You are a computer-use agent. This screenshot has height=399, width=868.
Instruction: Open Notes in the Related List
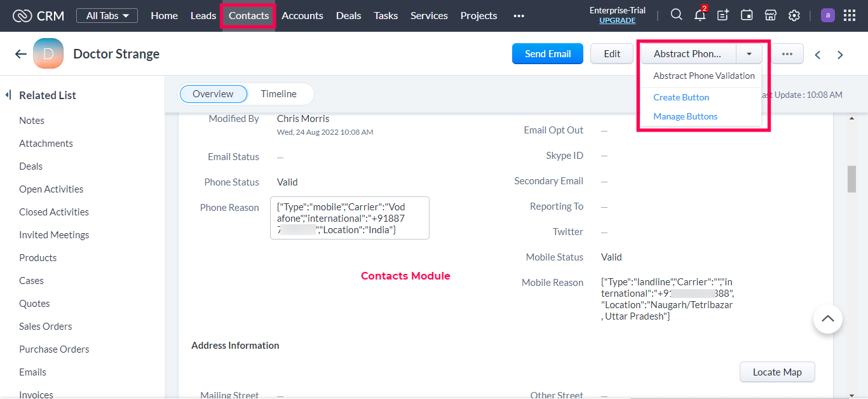[32, 121]
